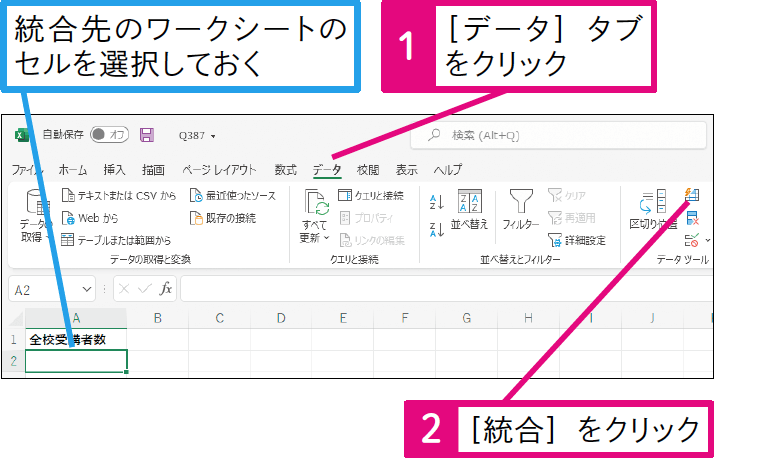Image resolution: width=783 pixels, height=458 pixels.
Task: Open the 描画 tab
Action: [153, 170]
